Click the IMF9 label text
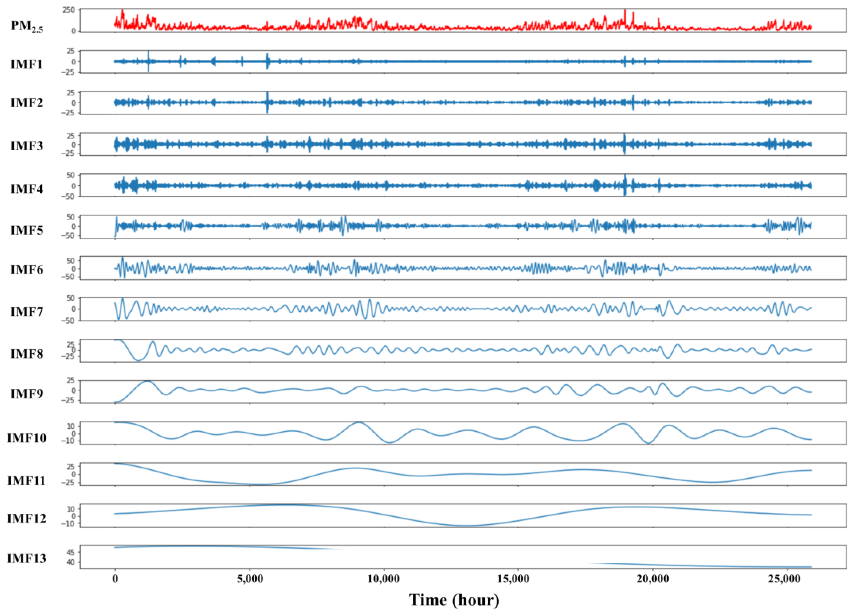Image resolution: width=854 pixels, height=616 pixels. [26, 394]
